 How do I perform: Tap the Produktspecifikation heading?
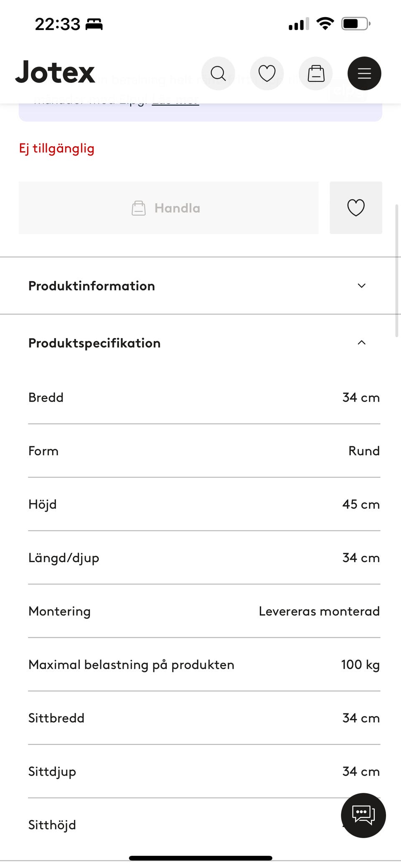point(94,343)
